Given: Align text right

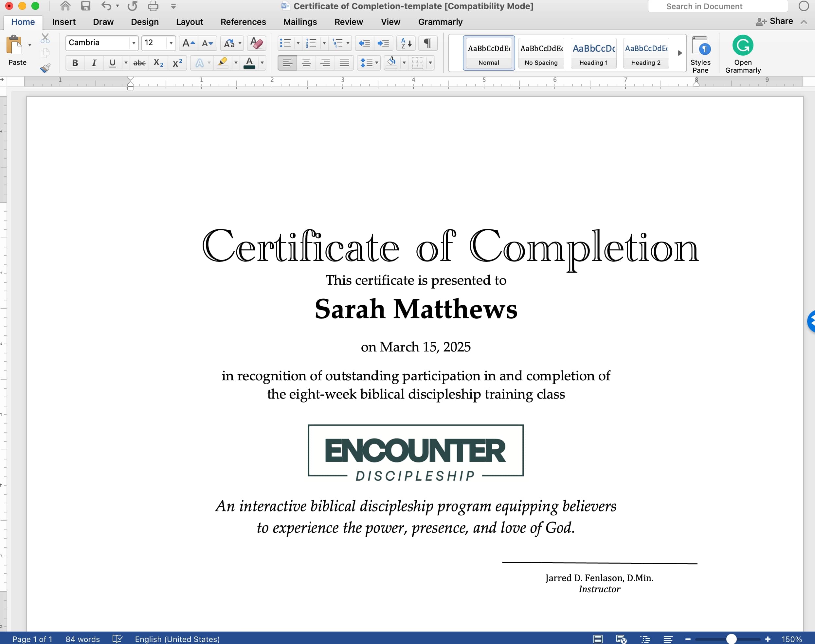Looking at the screenshot, I should pos(325,63).
